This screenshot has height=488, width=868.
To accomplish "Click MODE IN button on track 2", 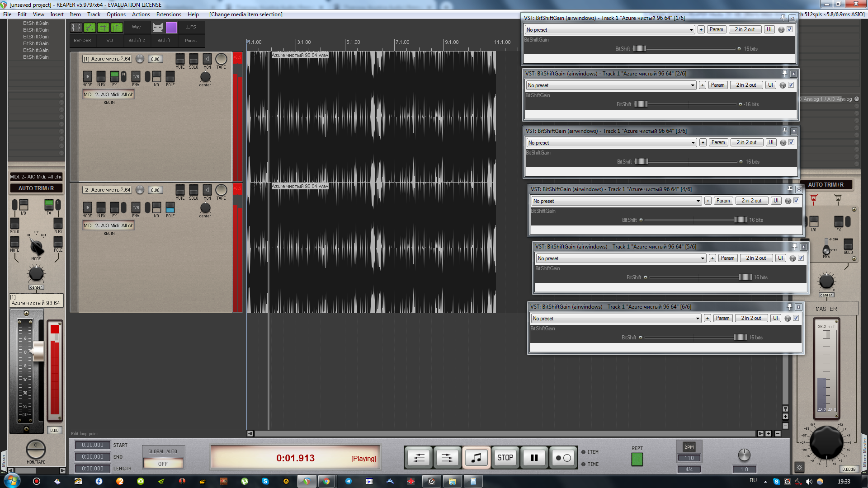I will (x=87, y=207).
